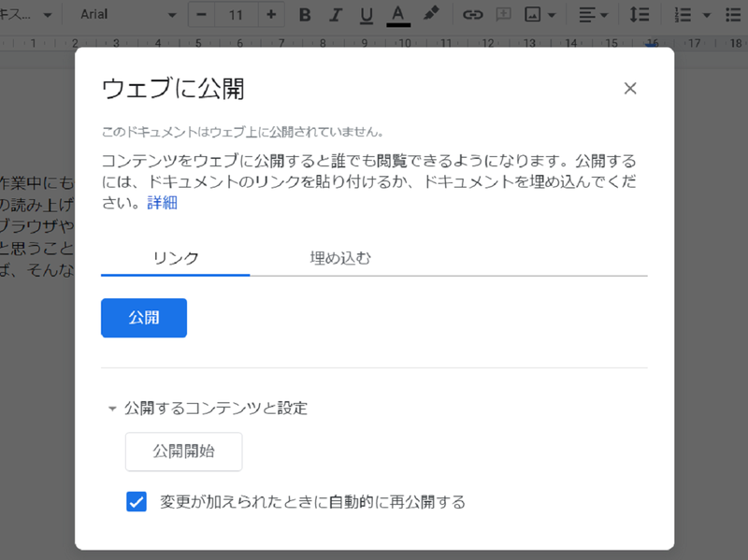Screen dimensions: 748x560
Task: Switch to the 埋め込む tab
Action: click(338, 258)
